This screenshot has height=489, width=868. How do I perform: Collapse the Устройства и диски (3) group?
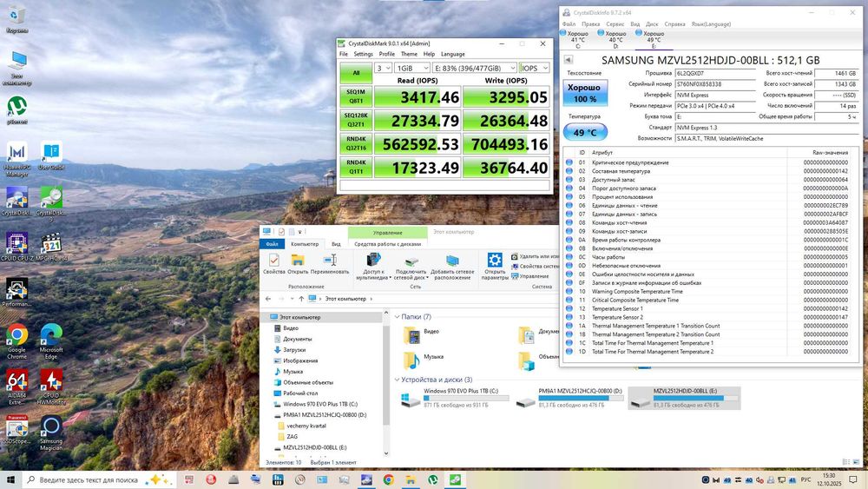397,380
